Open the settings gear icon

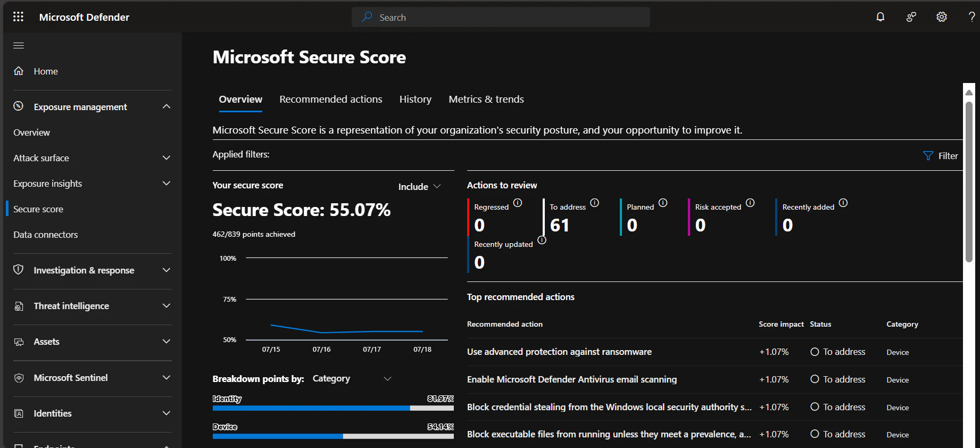[942, 17]
